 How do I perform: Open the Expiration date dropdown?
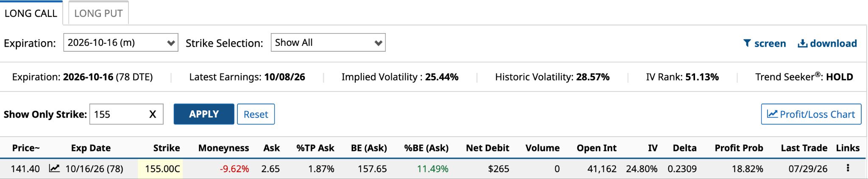point(121,43)
